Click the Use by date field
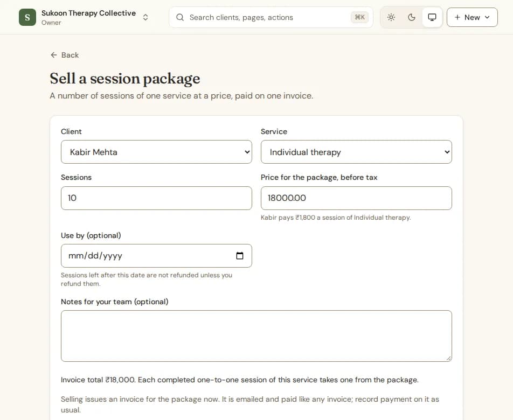 156,256
